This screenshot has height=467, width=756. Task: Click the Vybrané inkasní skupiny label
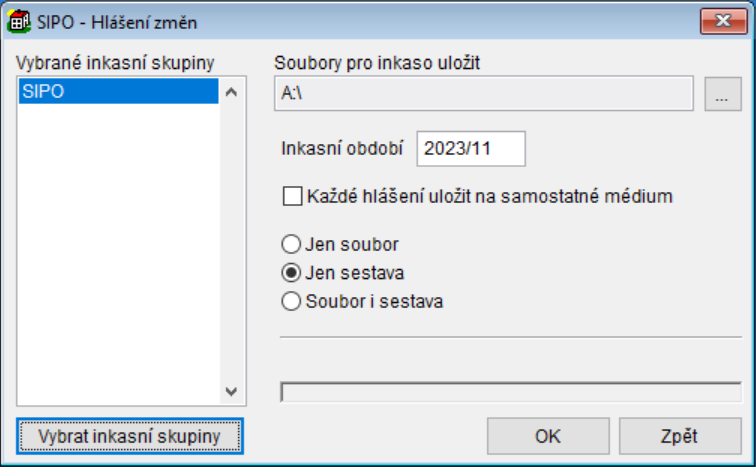pyautogui.click(x=115, y=63)
